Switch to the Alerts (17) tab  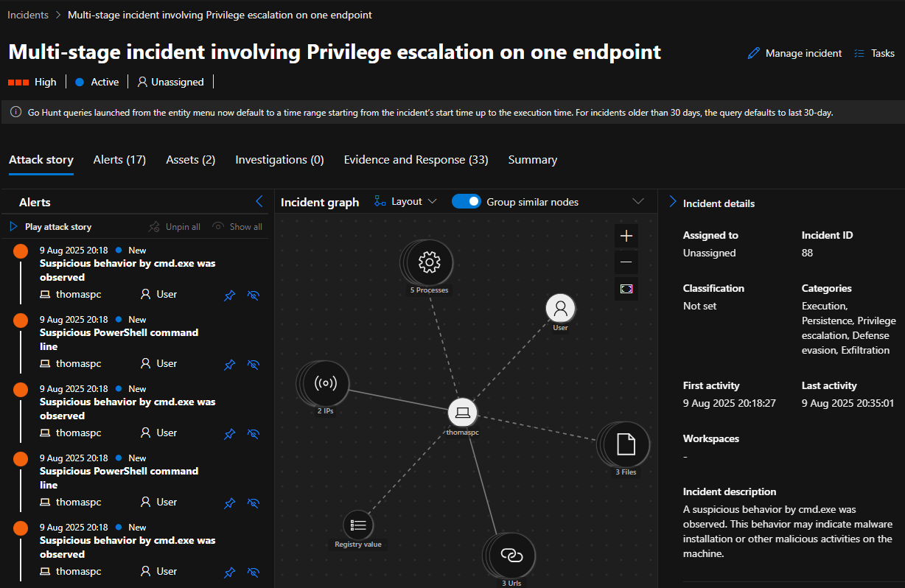pyautogui.click(x=119, y=160)
